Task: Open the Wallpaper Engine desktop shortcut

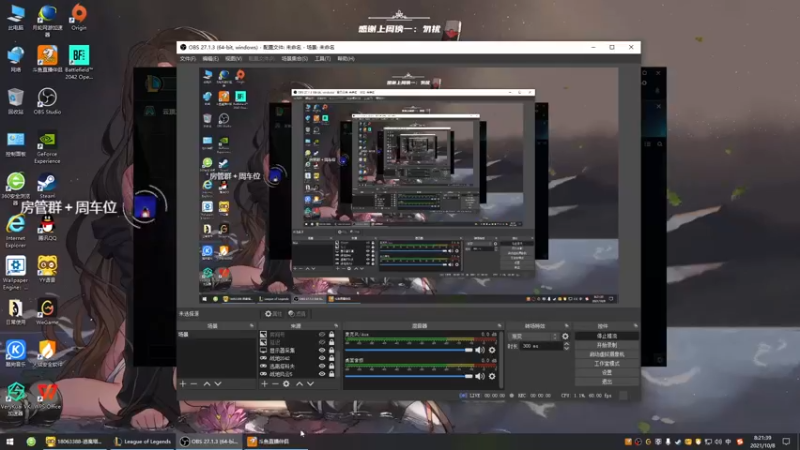Action: [15, 273]
